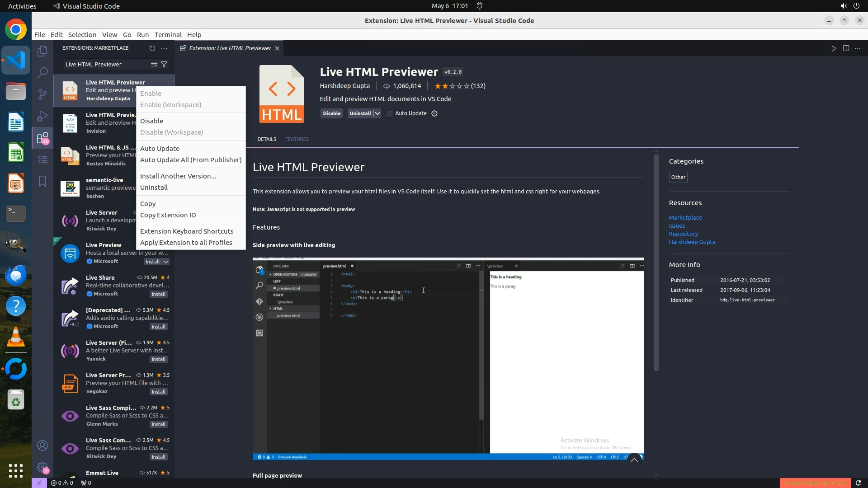The image size is (868, 488).
Task: Click the filter extensions funnel icon
Action: [x=165, y=64]
